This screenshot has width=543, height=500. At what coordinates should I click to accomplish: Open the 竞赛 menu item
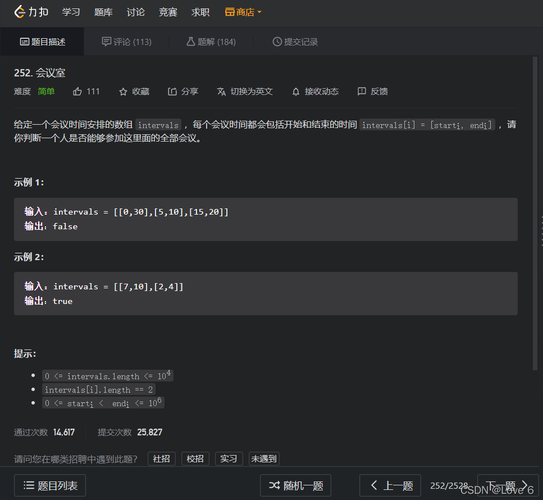tap(168, 12)
